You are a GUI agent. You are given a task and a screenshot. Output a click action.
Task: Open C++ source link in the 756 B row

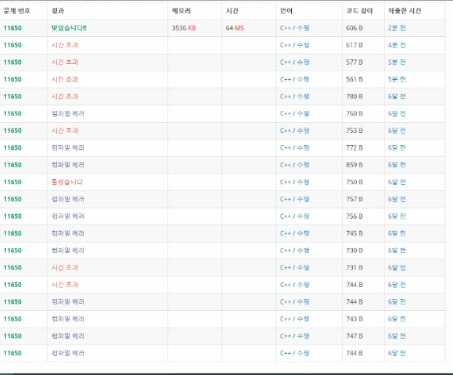[x=286, y=216]
